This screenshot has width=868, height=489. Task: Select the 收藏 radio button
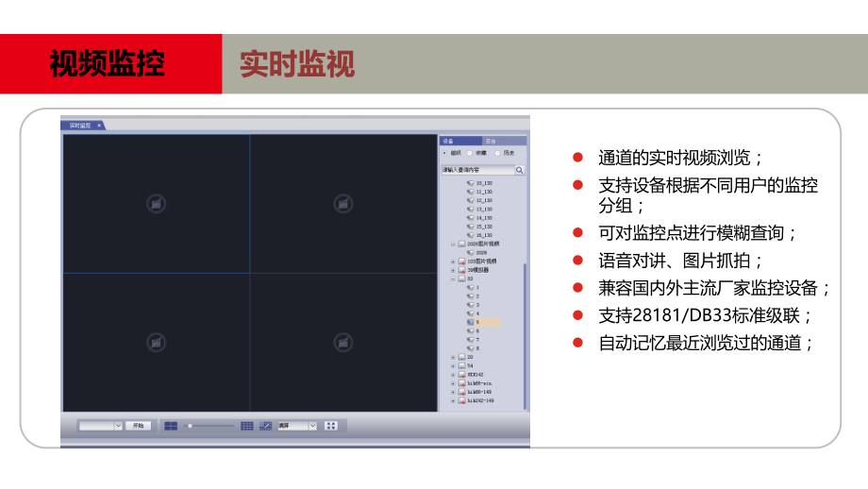470,153
